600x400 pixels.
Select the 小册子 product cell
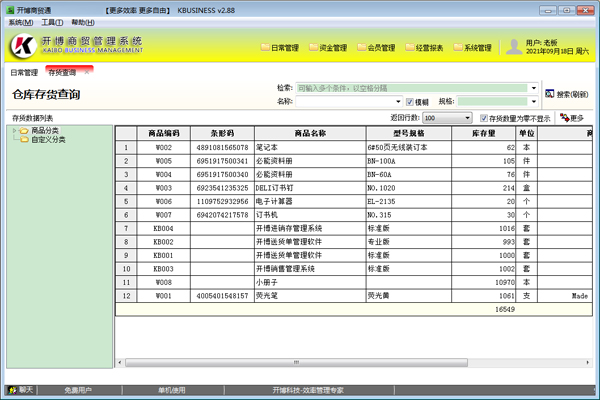(x=310, y=282)
